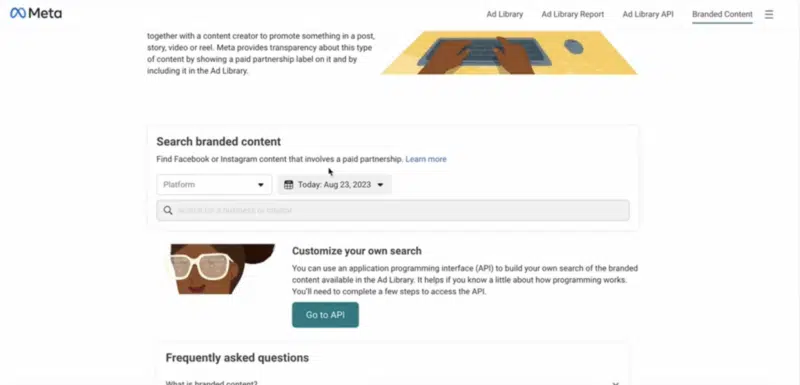Open the Ad Library tab
The image size is (800, 385).
(505, 14)
